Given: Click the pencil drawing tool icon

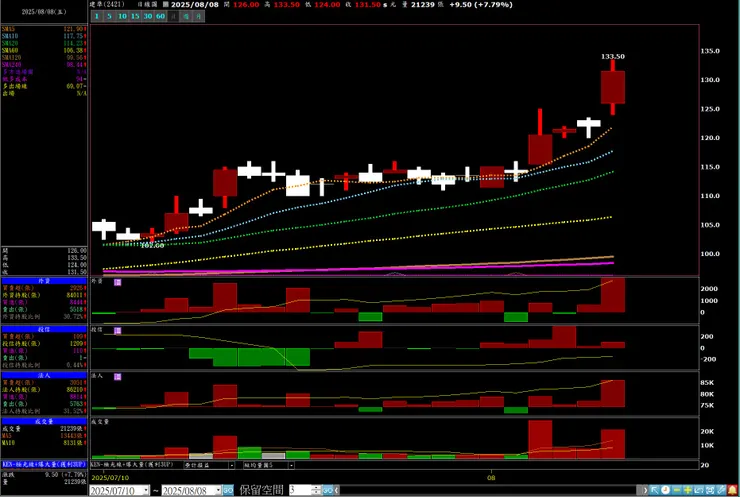Looking at the screenshot, I should point(721,490).
